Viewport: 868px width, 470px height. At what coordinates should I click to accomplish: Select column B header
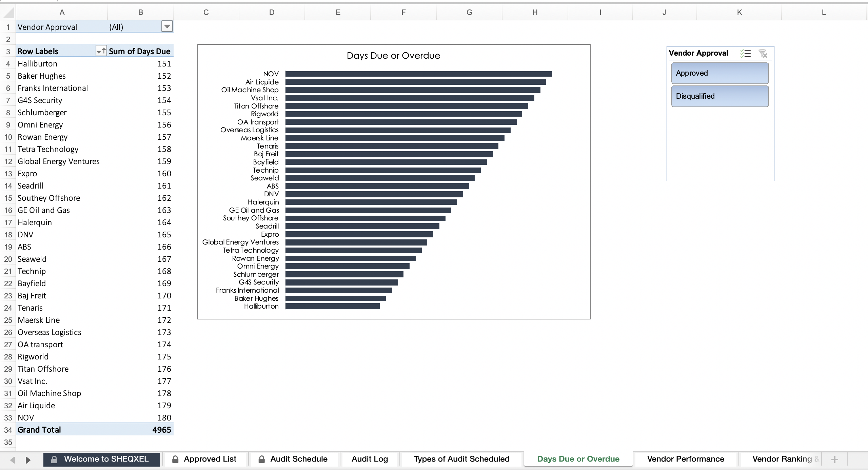(140, 13)
